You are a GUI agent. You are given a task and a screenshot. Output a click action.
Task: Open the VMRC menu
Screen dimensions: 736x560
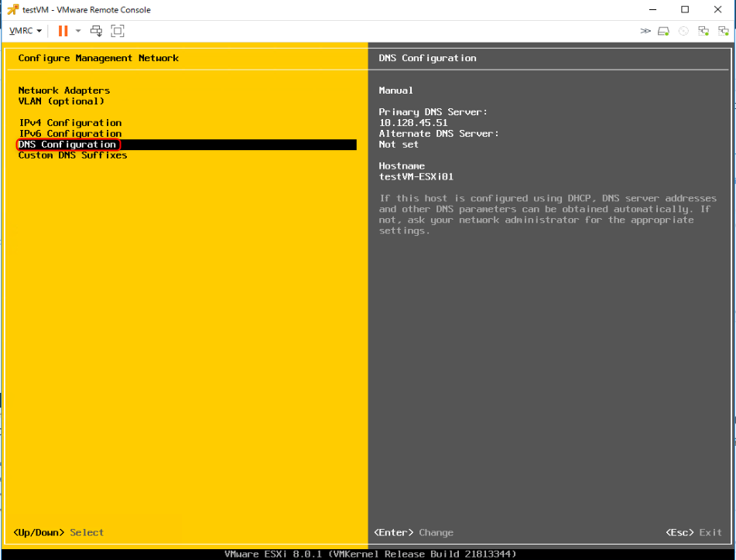pyautogui.click(x=26, y=31)
